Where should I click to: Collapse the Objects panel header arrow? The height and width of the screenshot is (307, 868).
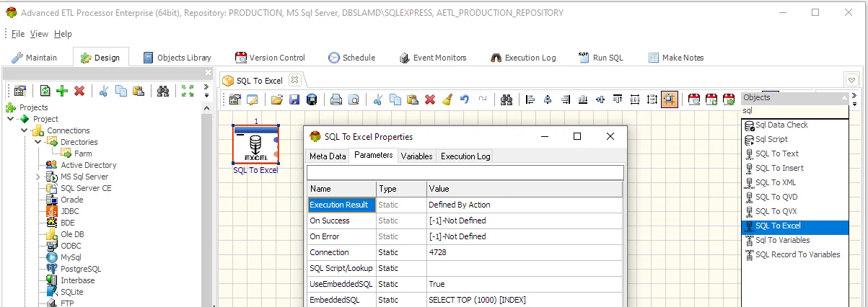[x=844, y=97]
